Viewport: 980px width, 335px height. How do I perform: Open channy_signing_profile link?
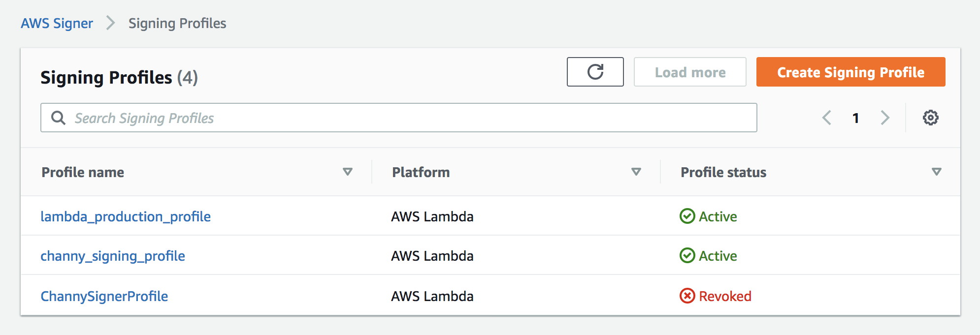[113, 256]
